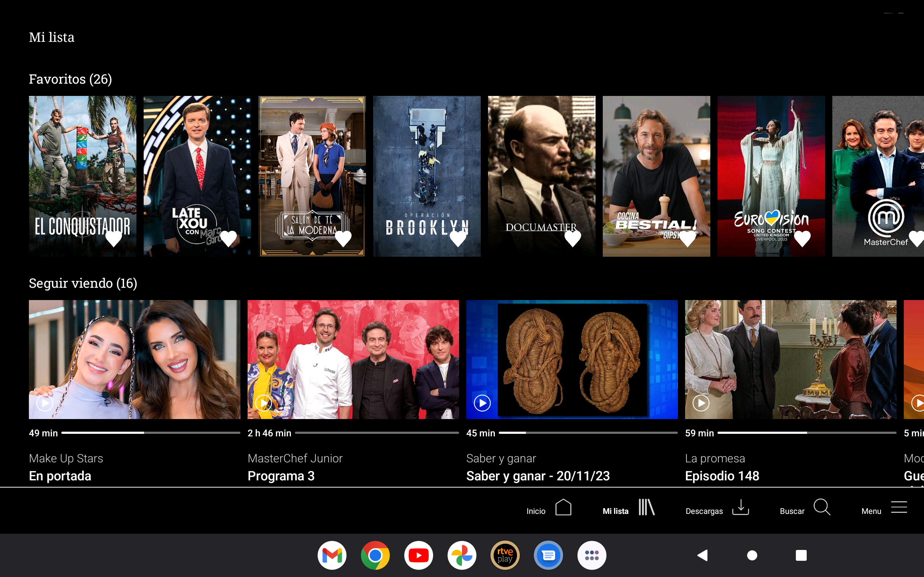Toggle favorite heart on Operación Brooklyn

[x=458, y=239]
